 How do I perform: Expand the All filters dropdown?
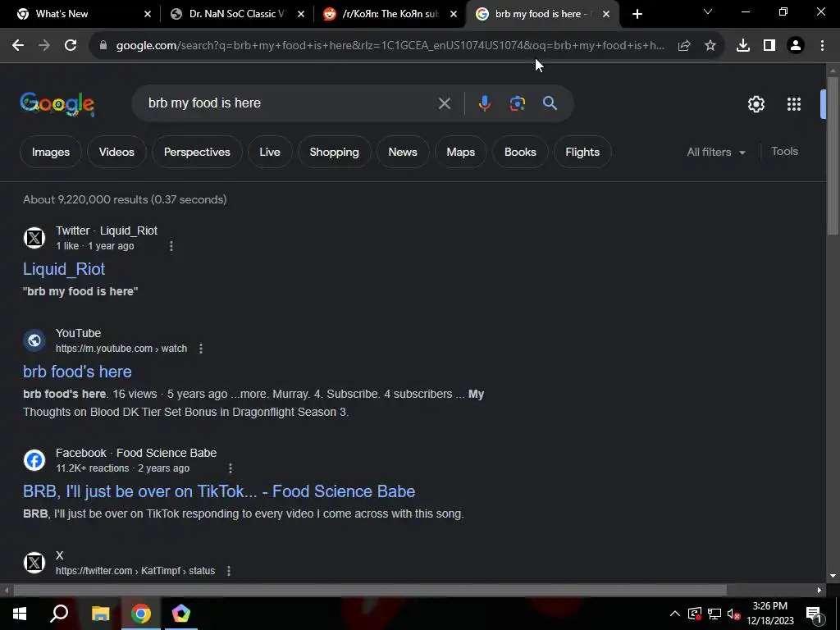[716, 152]
